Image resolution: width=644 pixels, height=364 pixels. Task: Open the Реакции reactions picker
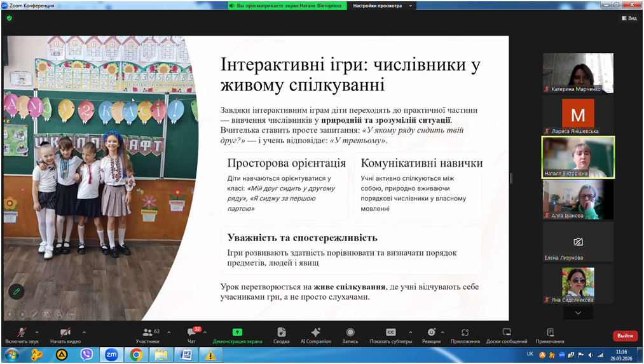(x=432, y=335)
